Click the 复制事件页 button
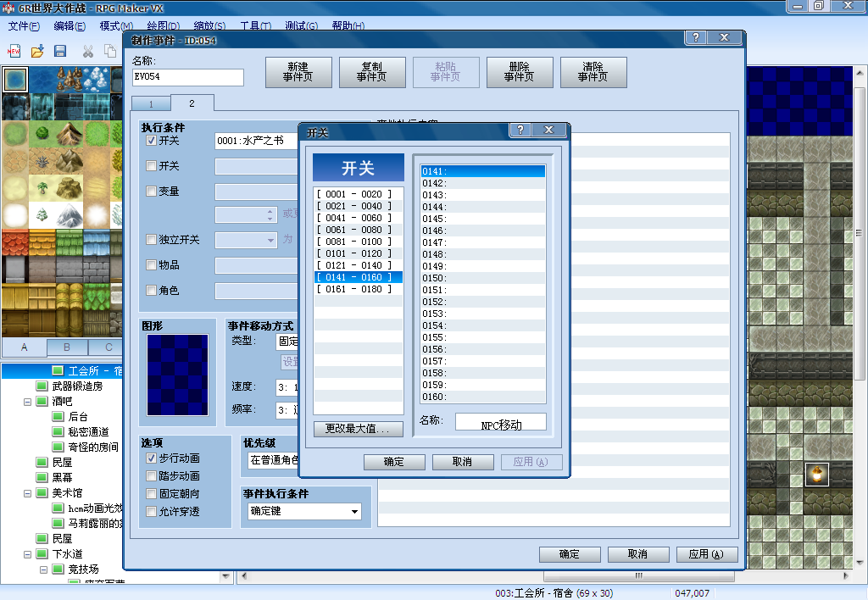The height and width of the screenshot is (600, 868). 372,73
